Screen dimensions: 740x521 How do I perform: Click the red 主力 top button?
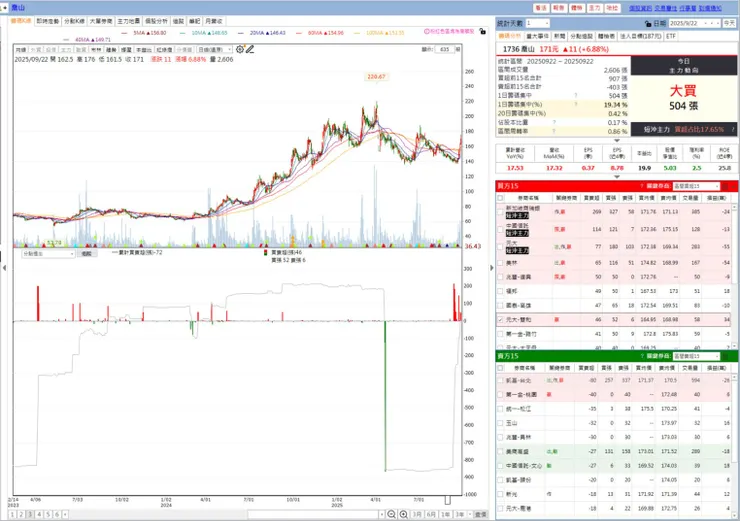(x=595, y=8)
